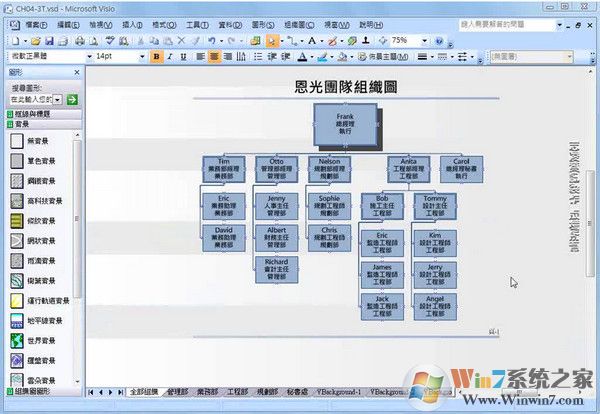Open Print Preview from the toolbar
This screenshot has width=600, height=414.
pyautogui.click(x=93, y=41)
